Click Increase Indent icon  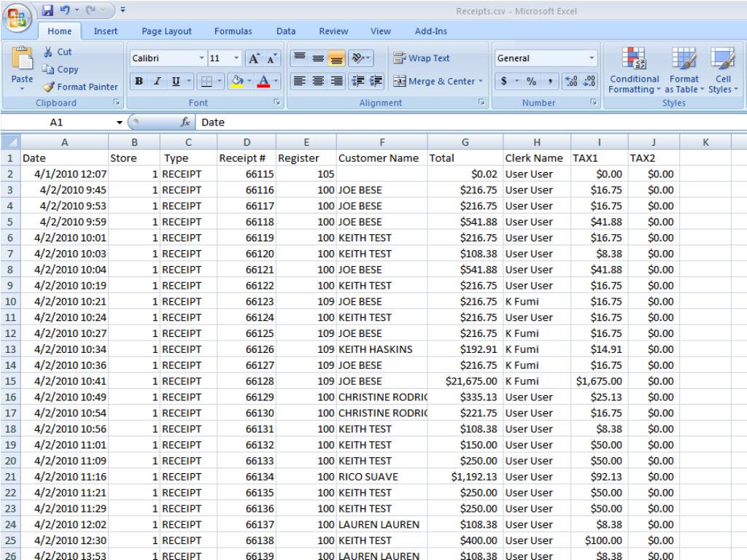376,82
